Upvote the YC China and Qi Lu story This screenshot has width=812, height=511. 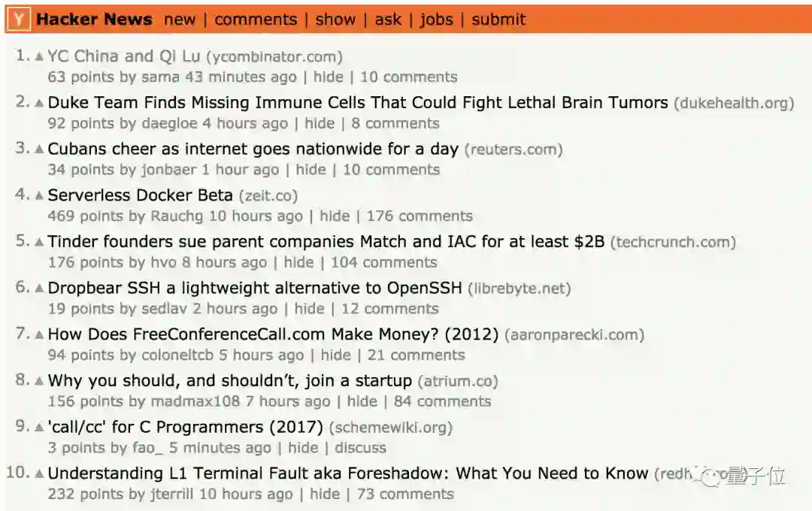tap(39, 57)
